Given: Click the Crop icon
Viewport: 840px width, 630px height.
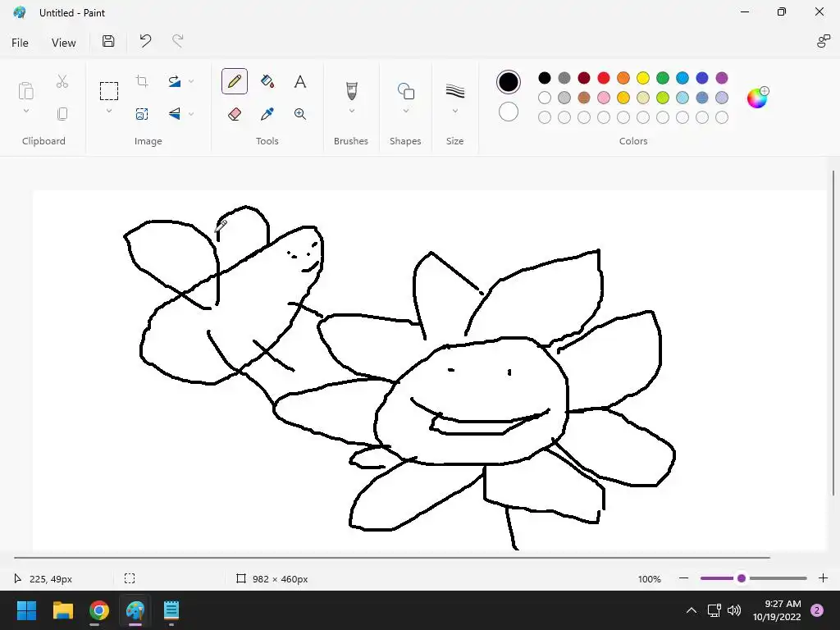Looking at the screenshot, I should pos(142,81).
